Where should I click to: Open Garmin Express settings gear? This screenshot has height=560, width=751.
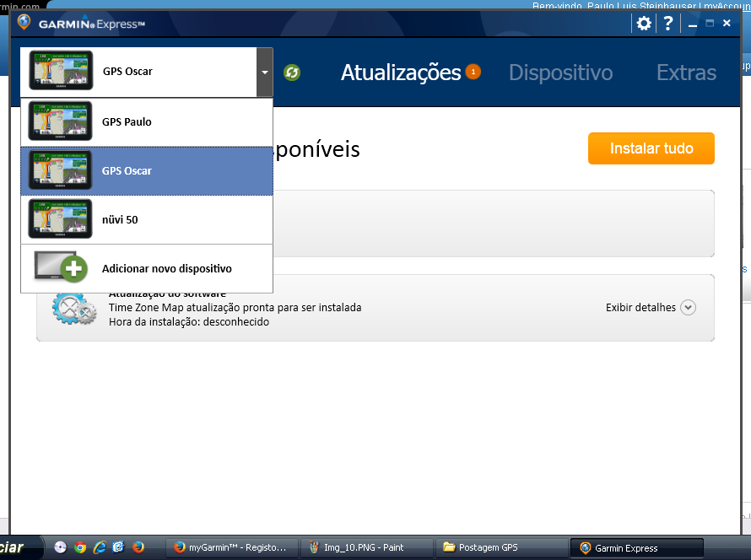[x=644, y=23]
